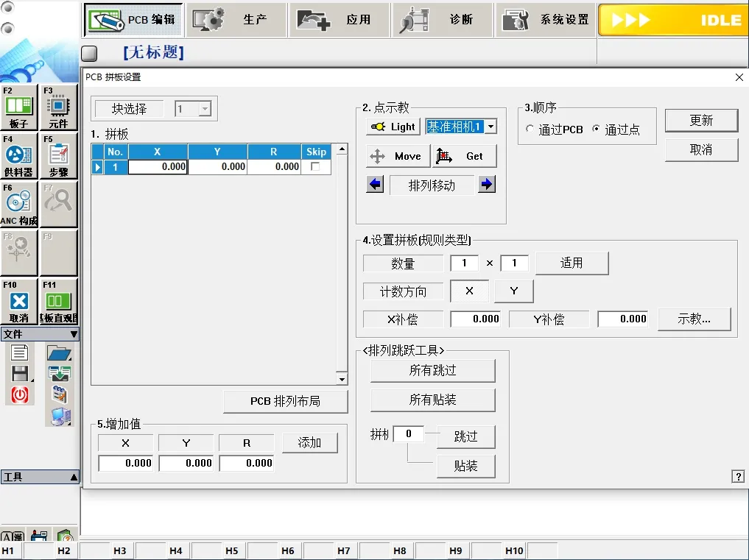
Task: Click the X补偿 offset input field
Action: coord(476,319)
